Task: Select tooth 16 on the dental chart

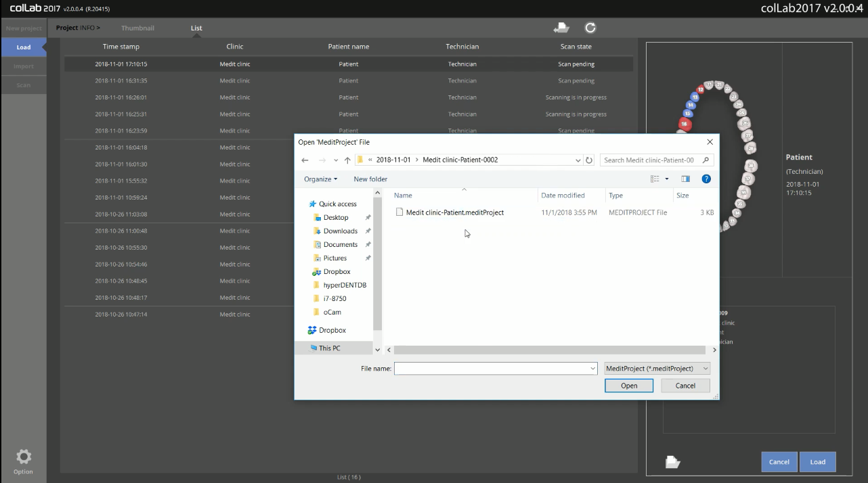Action: pyautogui.click(x=685, y=124)
